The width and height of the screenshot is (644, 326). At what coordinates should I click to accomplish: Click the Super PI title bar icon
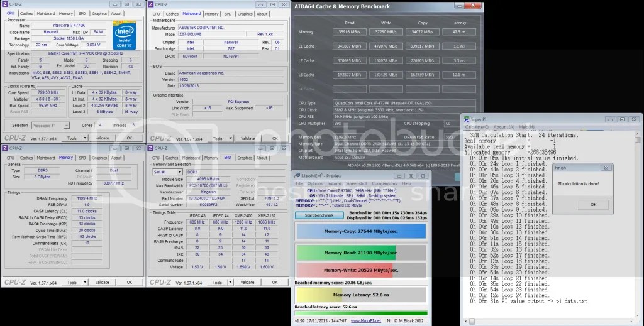click(x=466, y=119)
